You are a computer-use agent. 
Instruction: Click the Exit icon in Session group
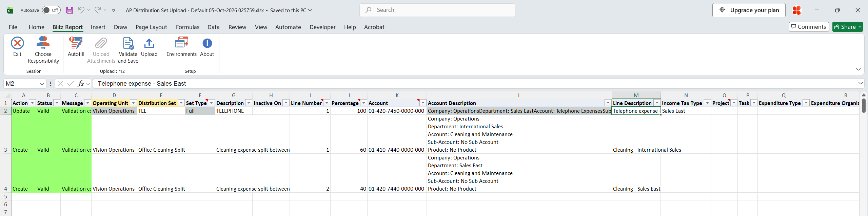click(x=17, y=43)
